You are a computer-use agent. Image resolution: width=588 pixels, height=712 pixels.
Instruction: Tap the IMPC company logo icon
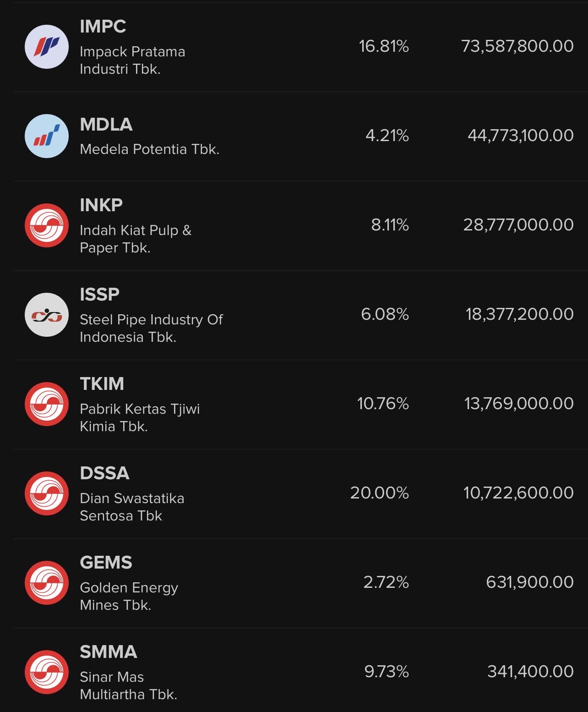point(47,47)
